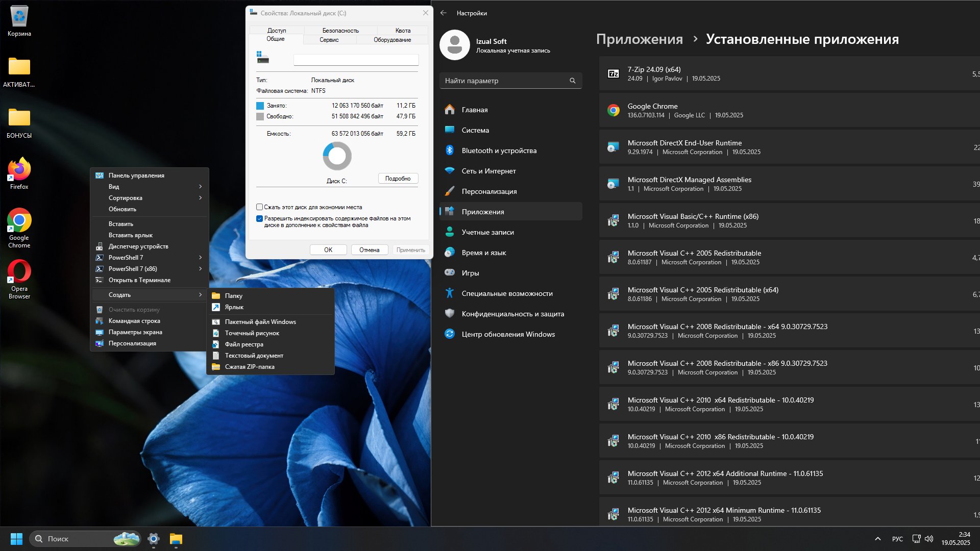Open the Firefox desktop shortcut
The width and height of the screenshot is (980, 551).
click(x=19, y=173)
